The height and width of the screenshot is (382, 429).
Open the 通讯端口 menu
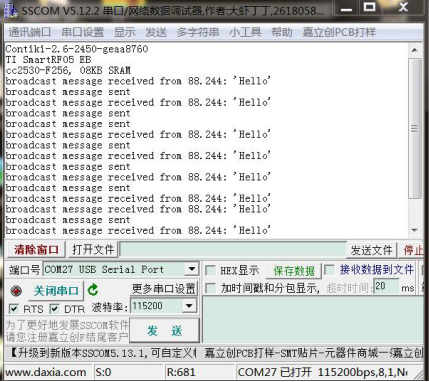coord(30,32)
